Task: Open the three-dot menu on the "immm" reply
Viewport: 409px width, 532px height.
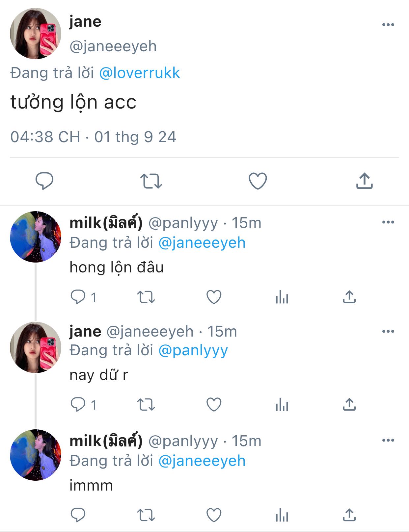Action: coord(388,440)
